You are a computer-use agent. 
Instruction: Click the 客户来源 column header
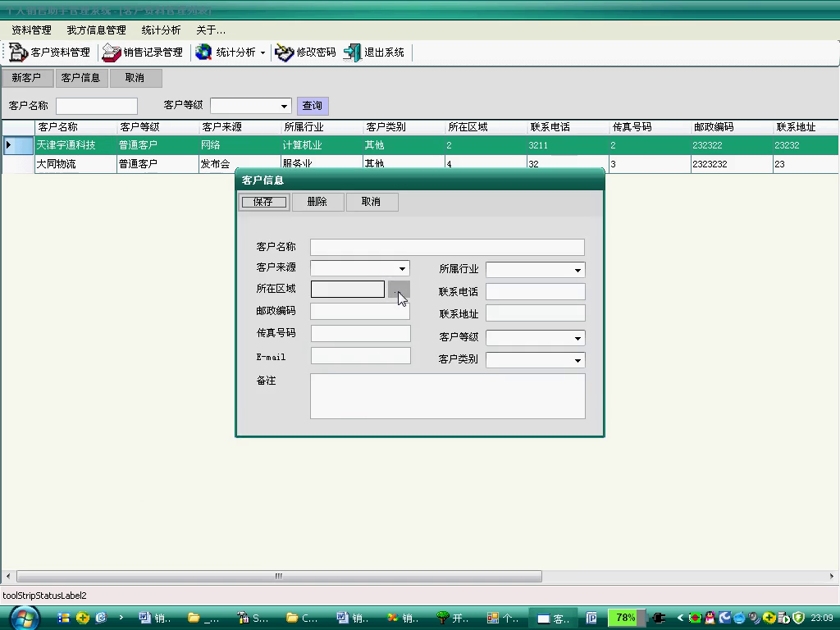pos(240,127)
